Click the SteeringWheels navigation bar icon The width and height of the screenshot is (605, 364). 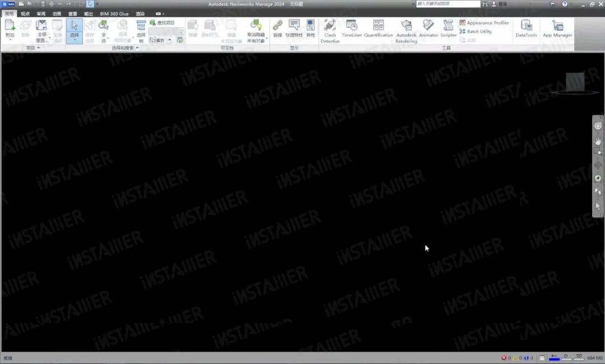click(598, 126)
